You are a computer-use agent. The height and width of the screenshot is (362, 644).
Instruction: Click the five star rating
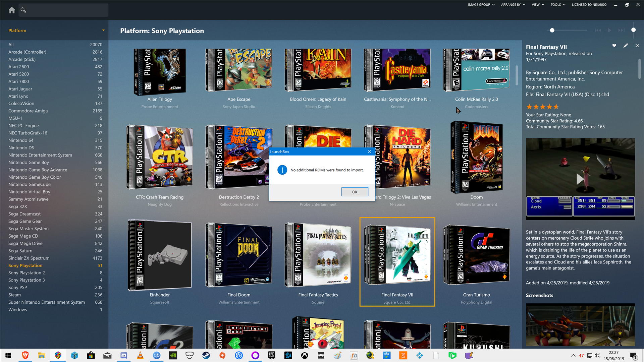tap(542, 107)
